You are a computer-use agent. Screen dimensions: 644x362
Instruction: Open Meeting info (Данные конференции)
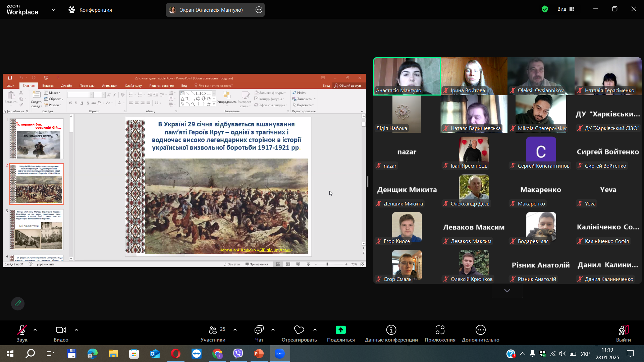391,334
